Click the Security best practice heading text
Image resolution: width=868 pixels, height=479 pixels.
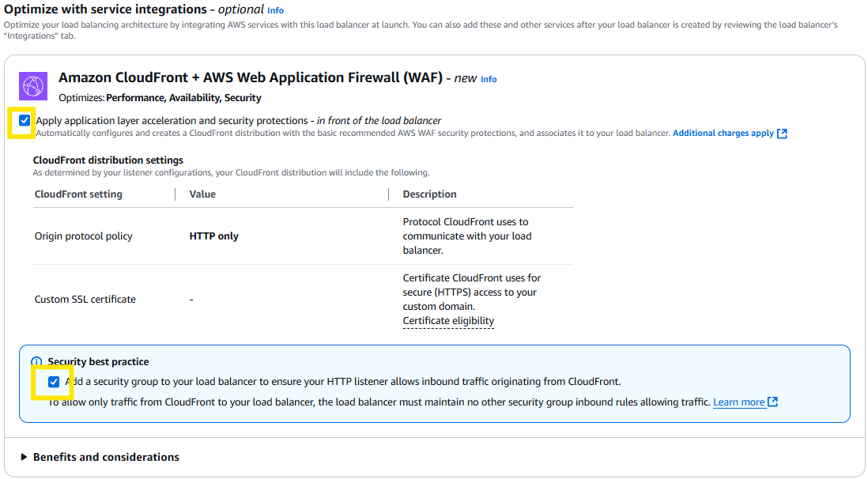98,361
